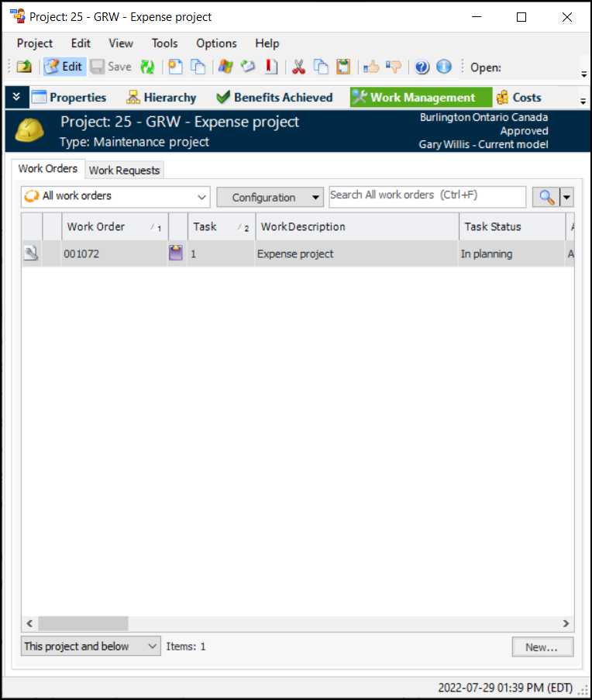Toggle Edit mode in the toolbar
The image size is (592, 700).
pyautogui.click(x=64, y=67)
